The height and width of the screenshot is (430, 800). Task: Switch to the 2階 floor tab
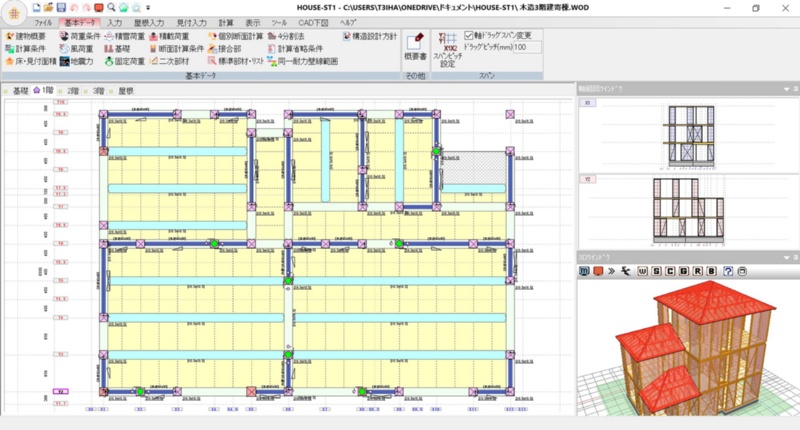pos(73,90)
